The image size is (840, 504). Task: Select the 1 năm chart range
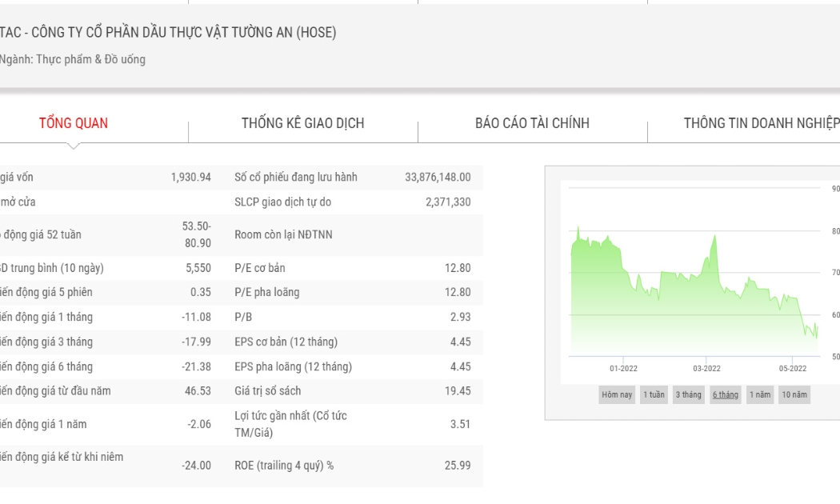760,394
